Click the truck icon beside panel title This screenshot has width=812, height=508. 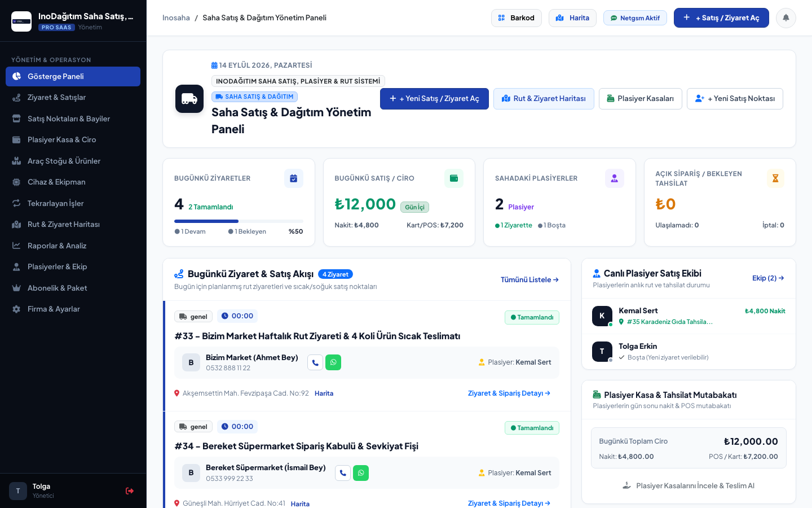point(189,99)
